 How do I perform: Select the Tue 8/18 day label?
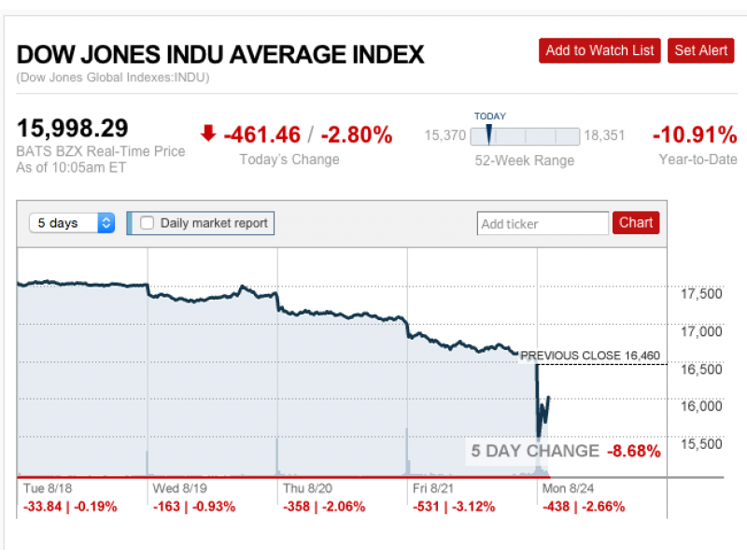pyautogui.click(x=47, y=488)
